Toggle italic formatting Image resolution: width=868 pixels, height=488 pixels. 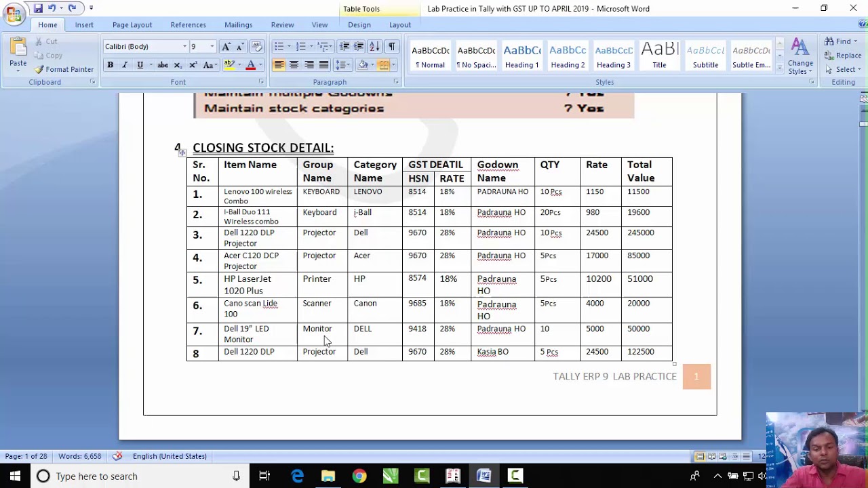(125, 65)
